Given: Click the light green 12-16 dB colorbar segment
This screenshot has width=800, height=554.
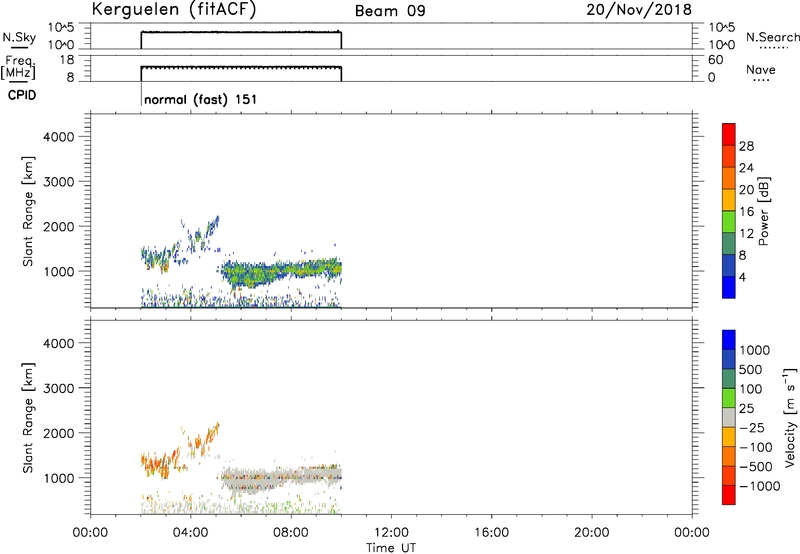Looking at the screenshot, I should 729,222.
